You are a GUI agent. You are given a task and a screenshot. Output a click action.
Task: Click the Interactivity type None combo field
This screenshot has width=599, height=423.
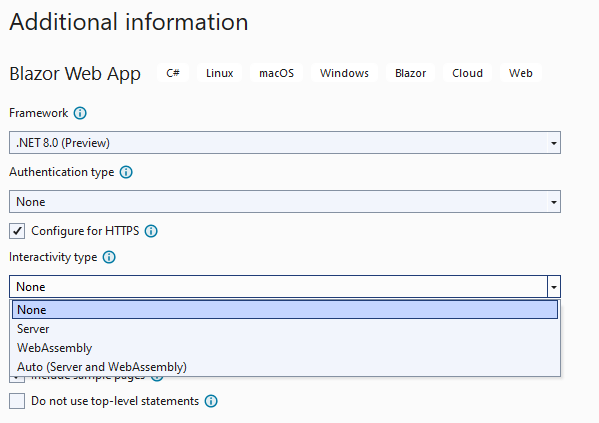tap(285, 287)
